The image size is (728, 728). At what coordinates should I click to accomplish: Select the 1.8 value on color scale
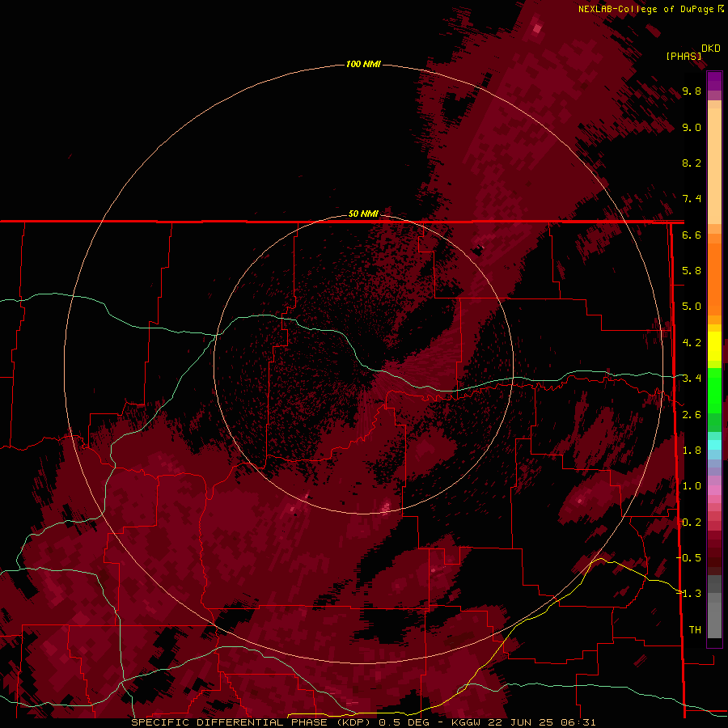coord(692,451)
